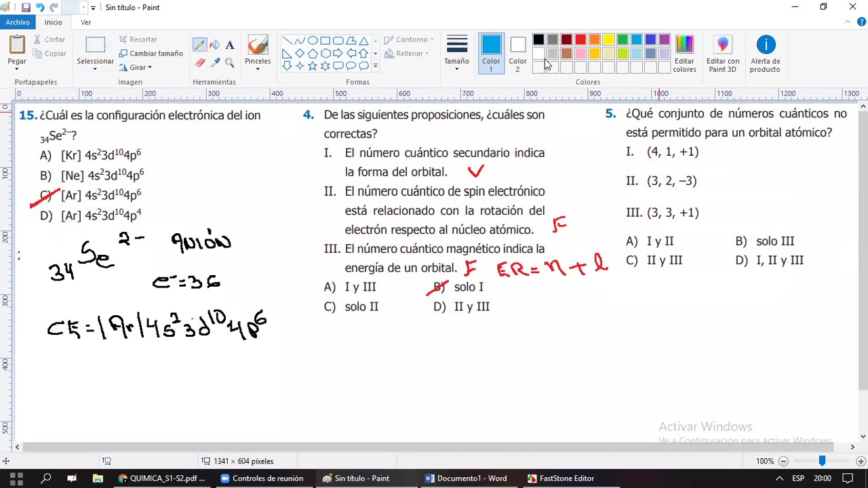Choose the line shape in Formas
The image size is (868, 488).
pos(287,41)
